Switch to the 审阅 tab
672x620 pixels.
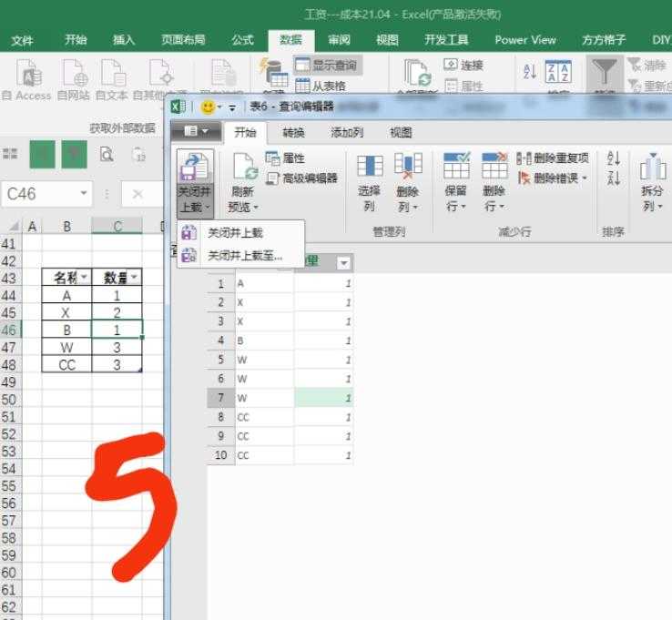339,40
